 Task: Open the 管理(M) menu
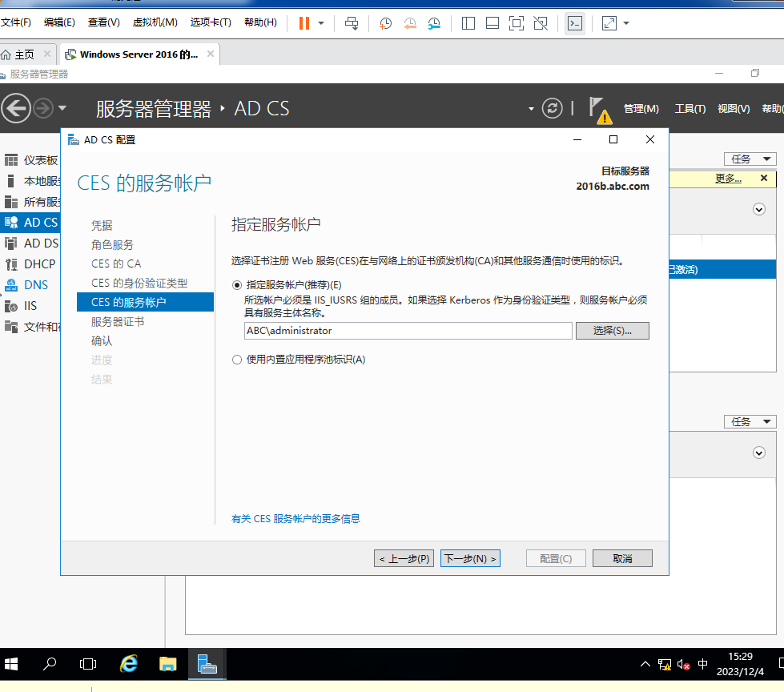tap(641, 108)
